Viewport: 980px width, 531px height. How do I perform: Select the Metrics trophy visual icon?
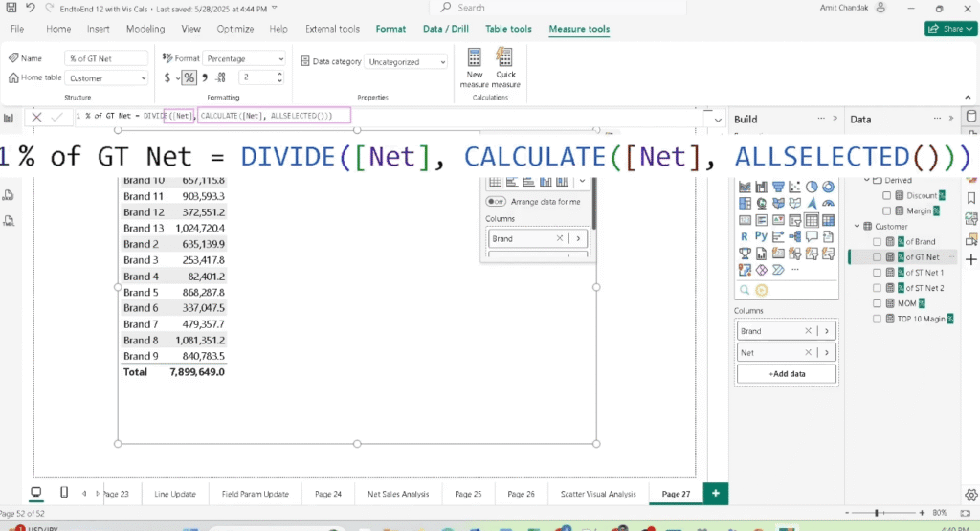[745, 254]
